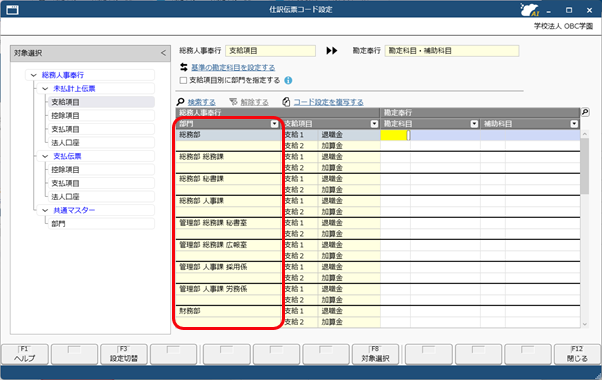Image resolution: width=602 pixels, height=380 pixels.
Task: Click the swap arrows icon beside 基準の勘定科目を設定する
Action: (184, 68)
